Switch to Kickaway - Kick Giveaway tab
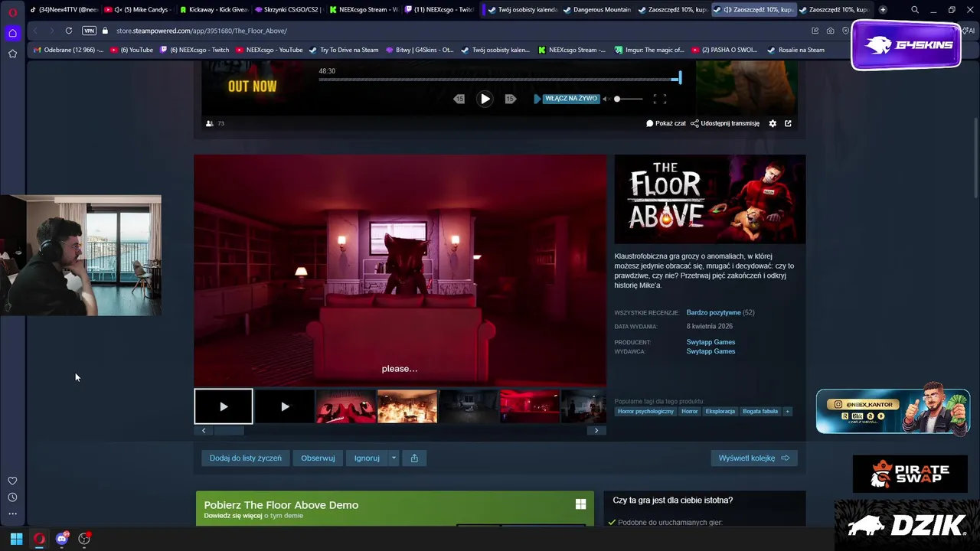This screenshot has width=980, height=551. pyautogui.click(x=213, y=10)
